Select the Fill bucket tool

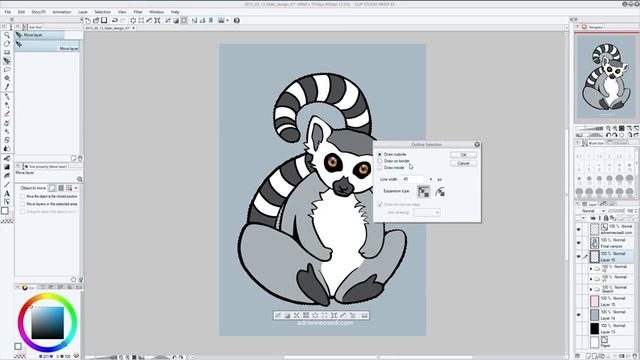pyautogui.click(x=7, y=158)
